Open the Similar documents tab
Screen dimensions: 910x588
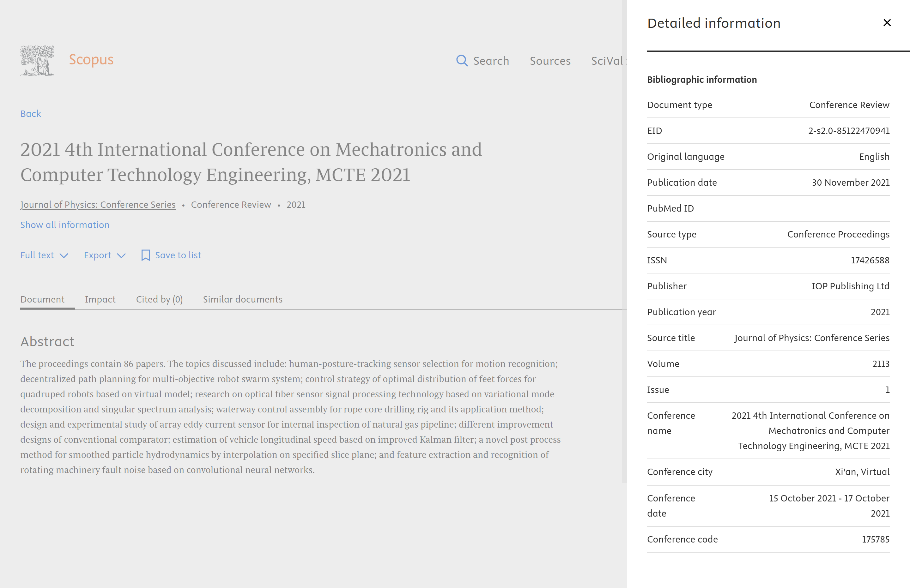point(242,299)
